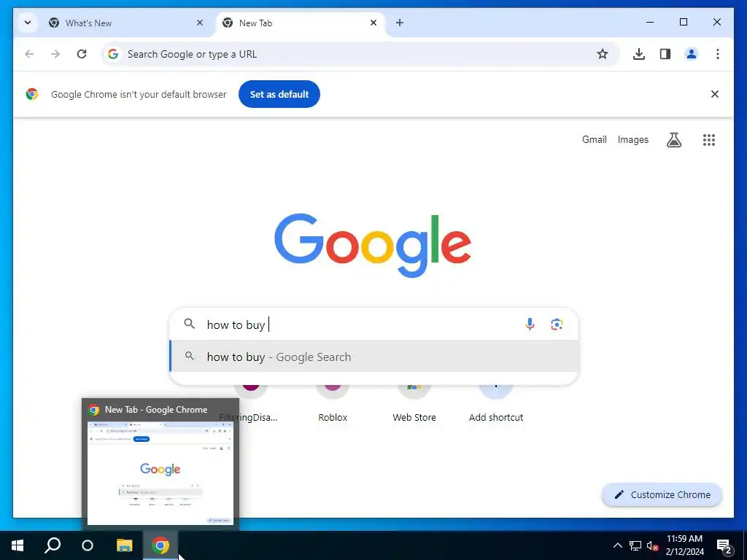
Task: Open Search Labs flask icon
Action: point(673,140)
